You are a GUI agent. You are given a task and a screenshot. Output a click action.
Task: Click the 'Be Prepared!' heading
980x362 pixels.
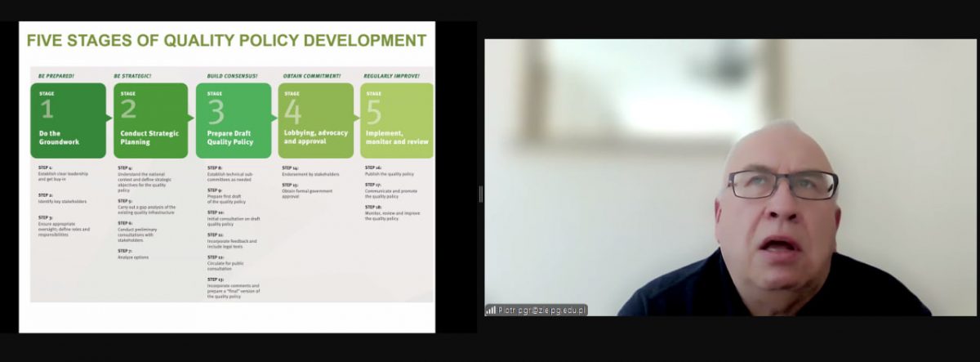(x=56, y=76)
